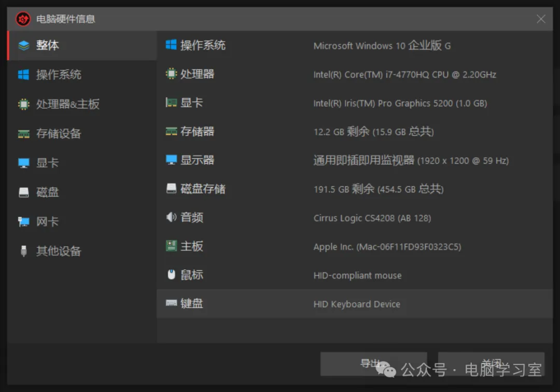Select the 191.5 GB 剩余 disk value
This screenshot has height=392, width=560.
click(378, 189)
